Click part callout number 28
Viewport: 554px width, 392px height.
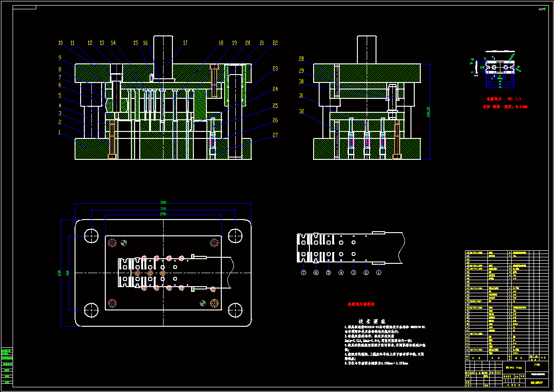tap(301, 59)
